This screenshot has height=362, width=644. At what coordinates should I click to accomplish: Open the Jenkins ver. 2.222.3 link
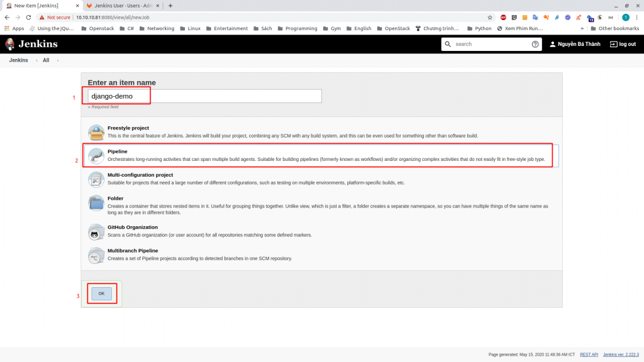click(621, 354)
